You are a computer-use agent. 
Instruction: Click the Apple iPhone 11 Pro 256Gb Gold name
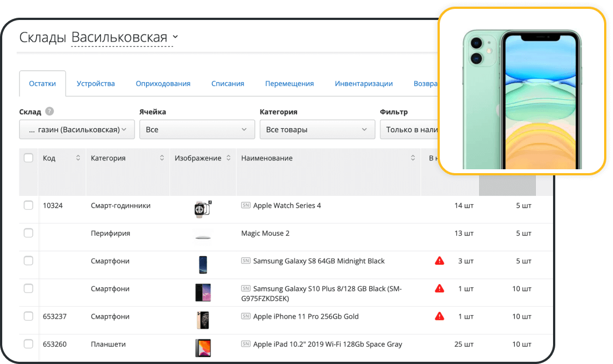pyautogui.click(x=306, y=316)
